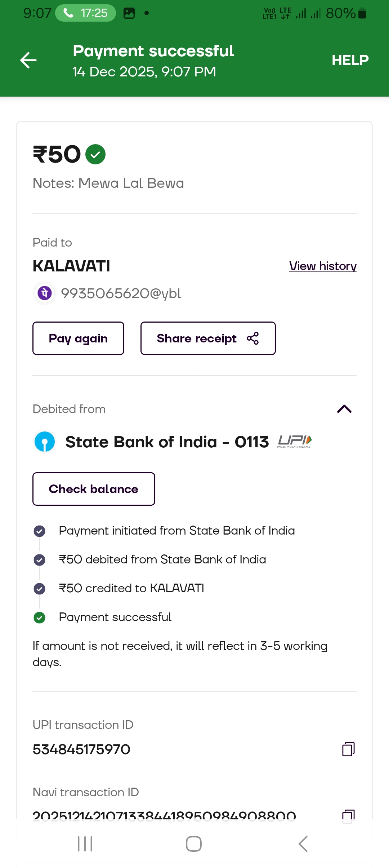The image size is (389, 868).
Task: Tap the State Bank of India logo
Action: click(x=45, y=442)
